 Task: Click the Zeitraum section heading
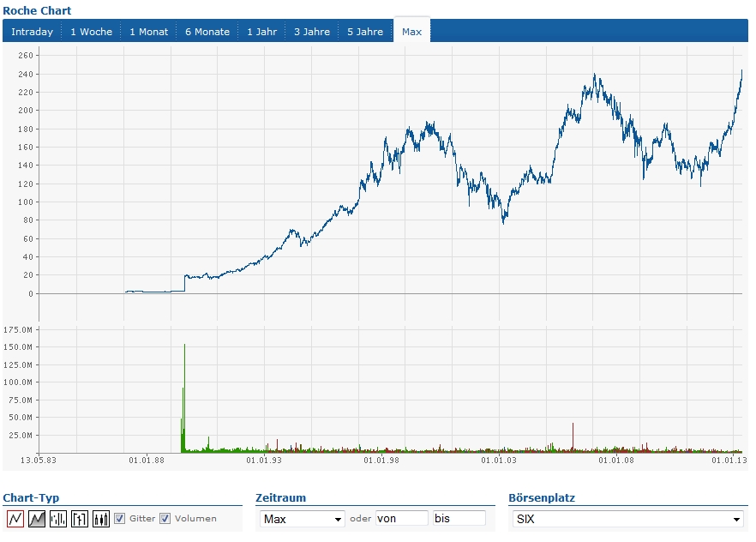[280, 497]
